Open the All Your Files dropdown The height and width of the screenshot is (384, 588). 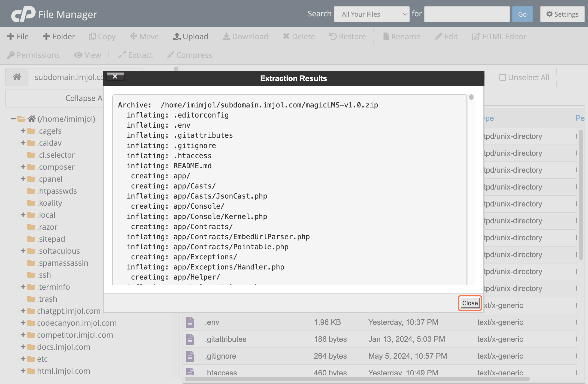[x=372, y=14]
